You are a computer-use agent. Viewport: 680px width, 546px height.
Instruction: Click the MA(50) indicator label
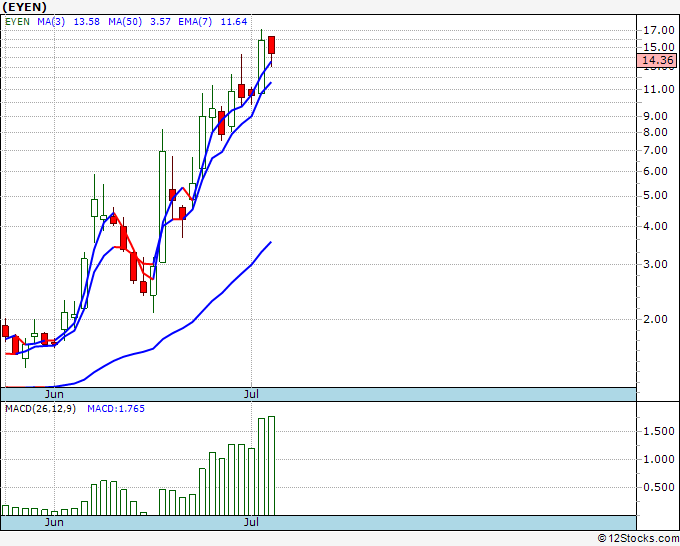(125, 22)
